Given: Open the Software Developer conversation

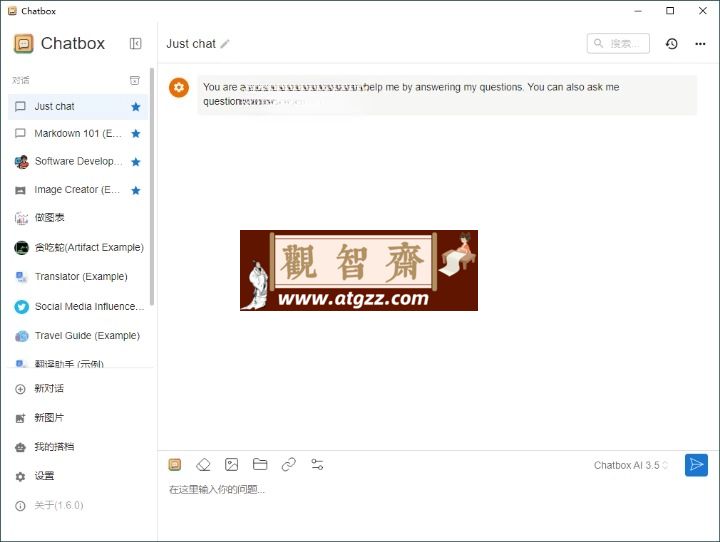Looking at the screenshot, I should [78, 162].
